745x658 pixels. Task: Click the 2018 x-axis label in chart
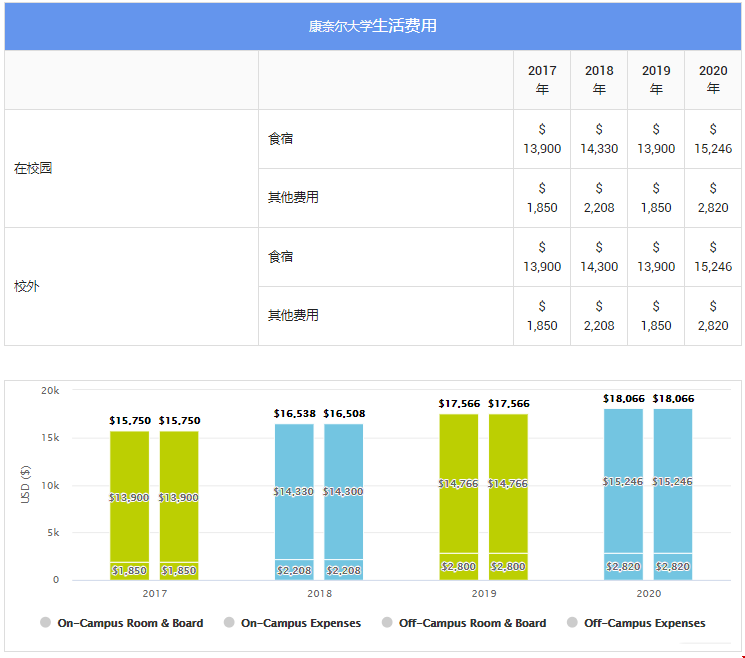[320, 593]
